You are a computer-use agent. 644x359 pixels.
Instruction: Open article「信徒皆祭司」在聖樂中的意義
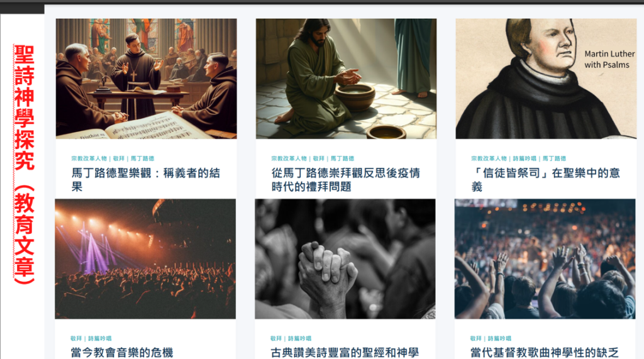545,180
